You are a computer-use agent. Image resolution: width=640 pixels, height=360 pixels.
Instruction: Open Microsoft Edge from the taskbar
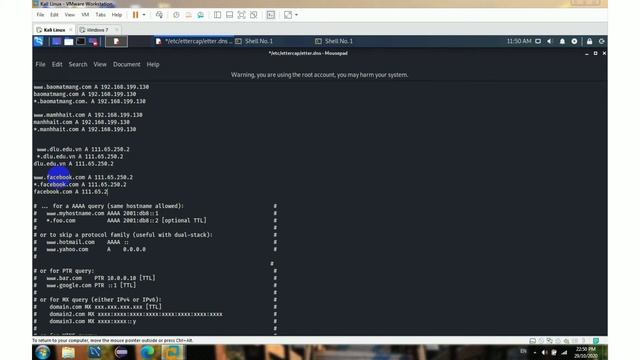click(x=147, y=352)
